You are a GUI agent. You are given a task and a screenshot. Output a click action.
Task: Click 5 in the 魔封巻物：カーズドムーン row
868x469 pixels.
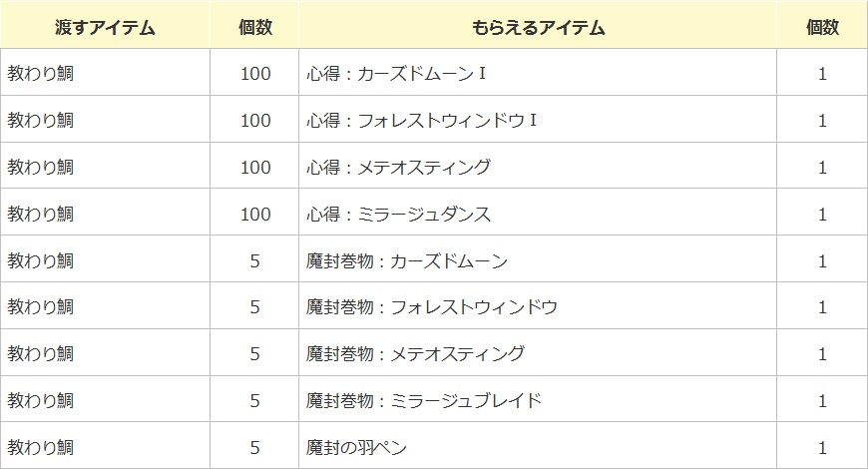(255, 261)
